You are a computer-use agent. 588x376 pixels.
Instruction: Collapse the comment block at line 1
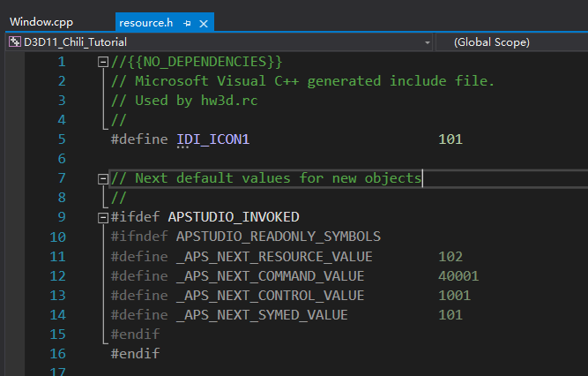click(103, 62)
